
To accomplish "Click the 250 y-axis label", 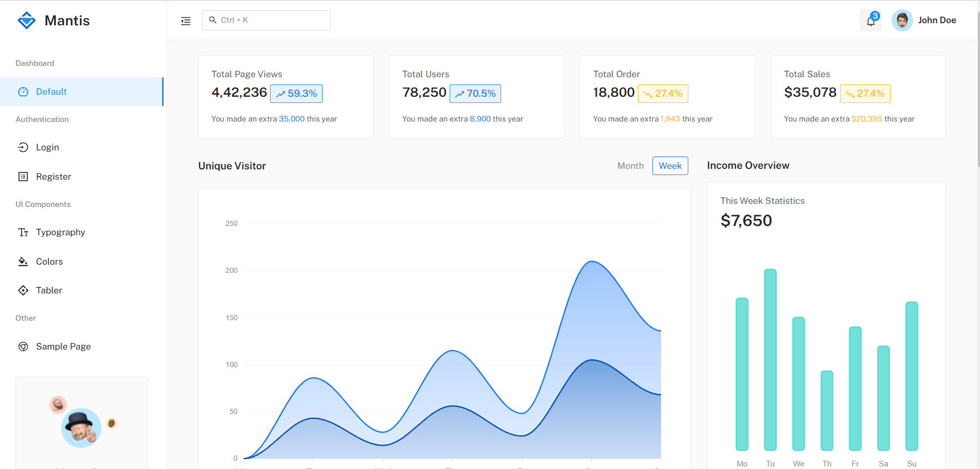I will coord(231,223).
